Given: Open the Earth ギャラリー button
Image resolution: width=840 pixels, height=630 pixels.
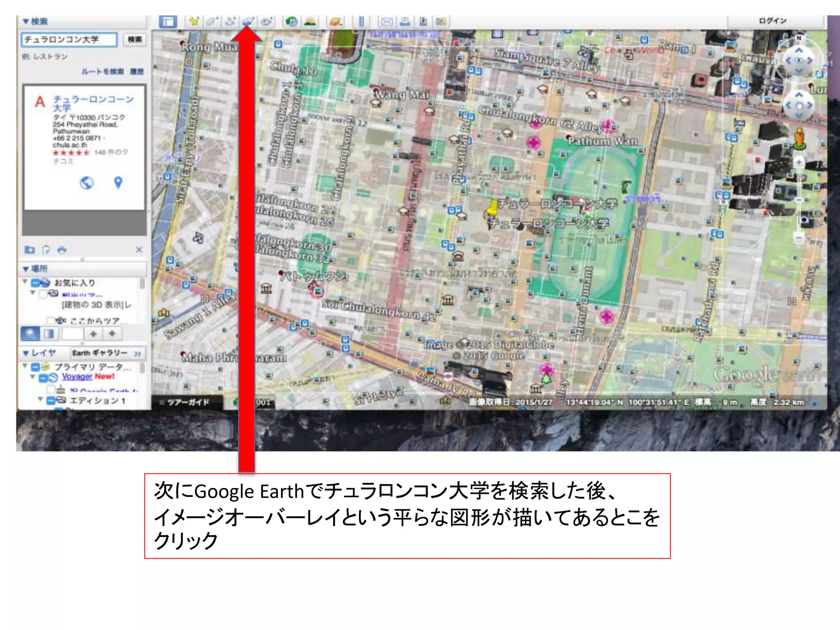Looking at the screenshot, I should (x=107, y=353).
